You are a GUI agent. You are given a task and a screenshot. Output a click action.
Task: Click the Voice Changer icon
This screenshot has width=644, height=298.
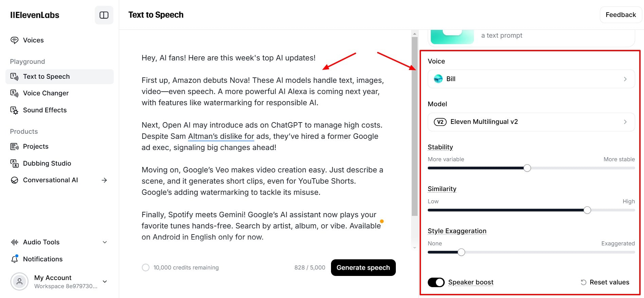(14, 93)
